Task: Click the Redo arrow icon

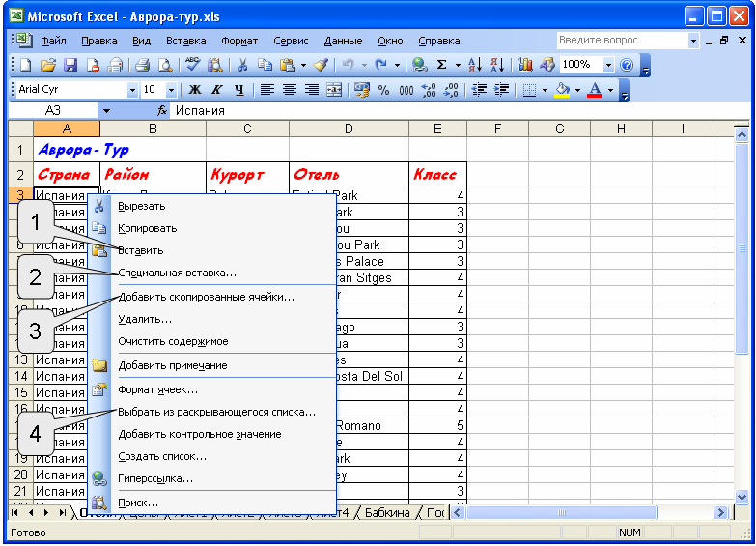Action: pos(380,65)
